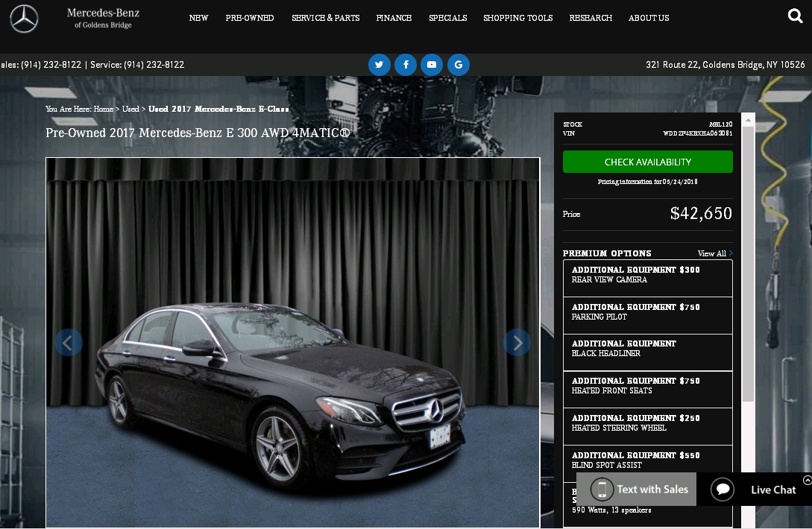Start a Live Chat

point(755,490)
